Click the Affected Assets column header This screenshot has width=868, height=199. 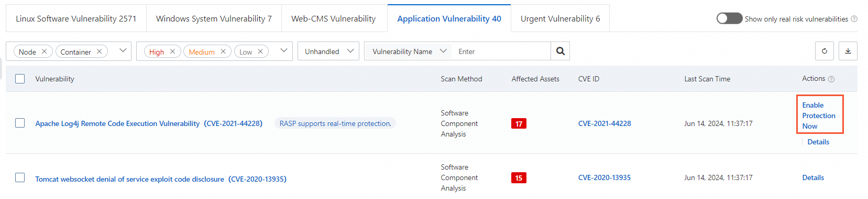click(535, 79)
